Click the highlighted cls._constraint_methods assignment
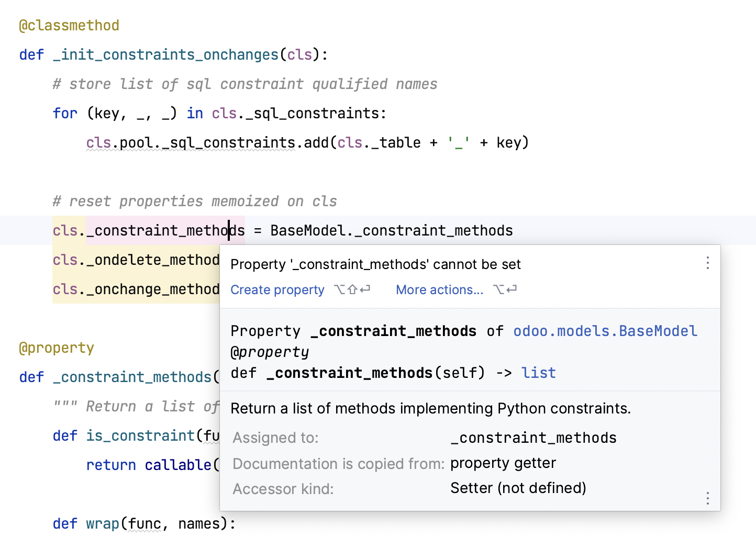Viewport: 756px width, 537px height. pyautogui.click(x=148, y=230)
